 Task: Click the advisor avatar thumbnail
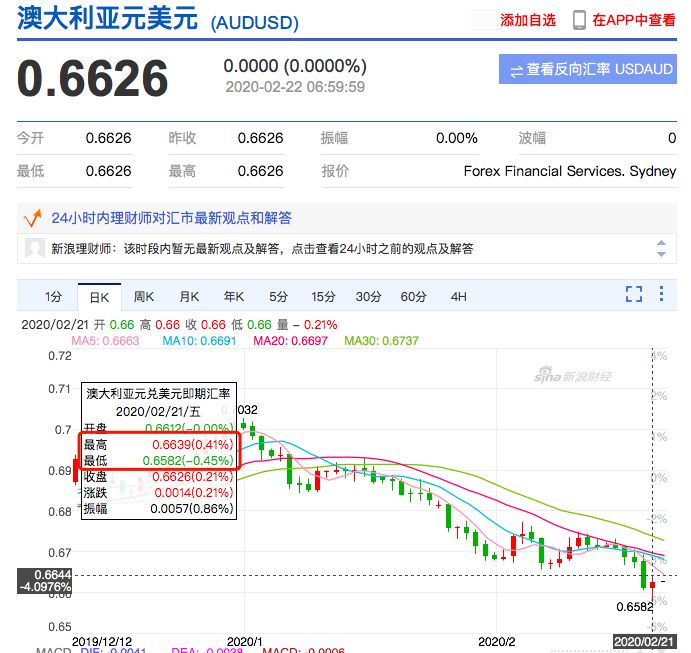33,248
